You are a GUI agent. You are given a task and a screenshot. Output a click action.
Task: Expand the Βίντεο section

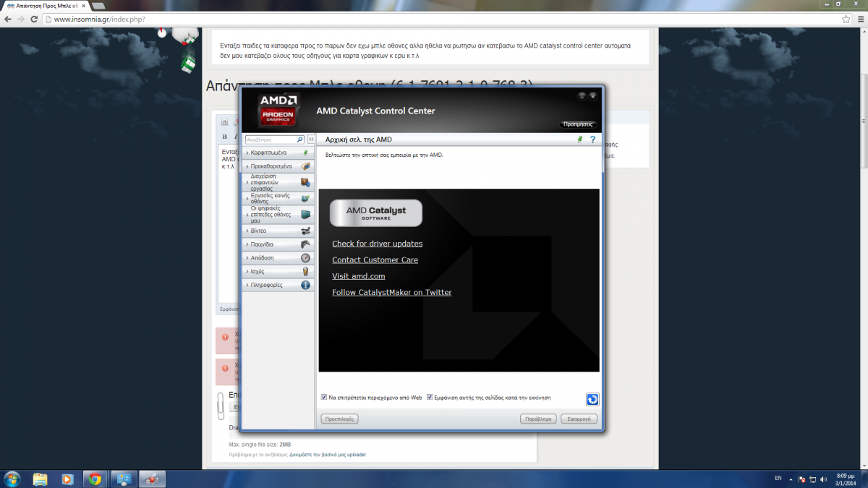pyautogui.click(x=278, y=231)
